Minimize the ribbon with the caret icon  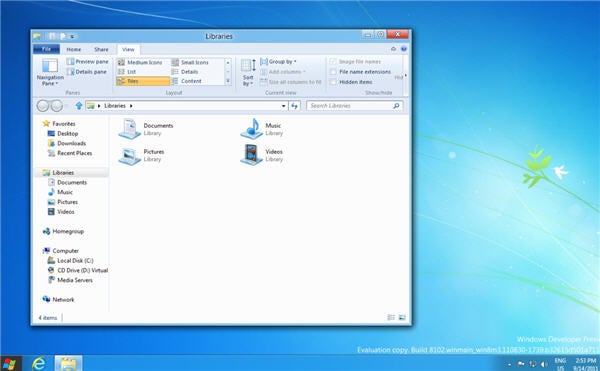[393, 49]
